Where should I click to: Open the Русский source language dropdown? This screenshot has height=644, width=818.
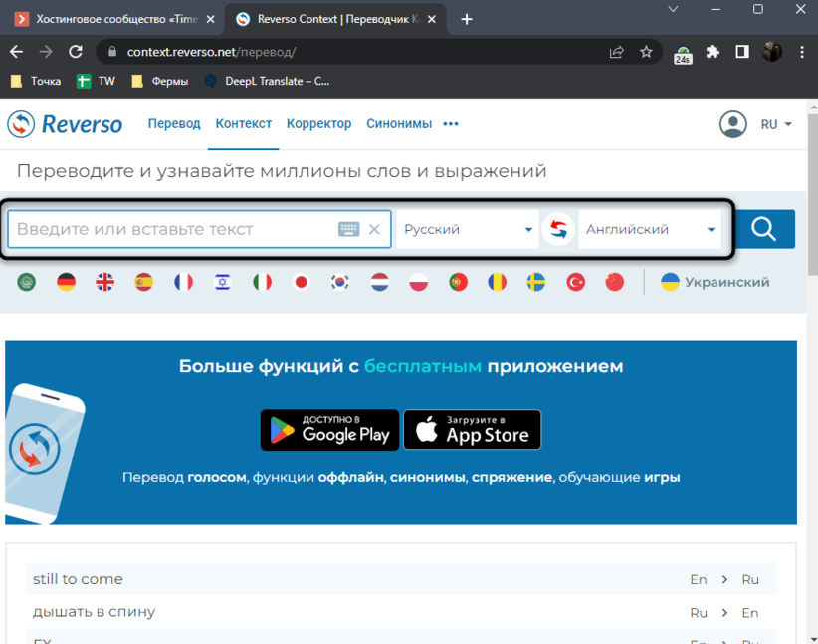[468, 229]
